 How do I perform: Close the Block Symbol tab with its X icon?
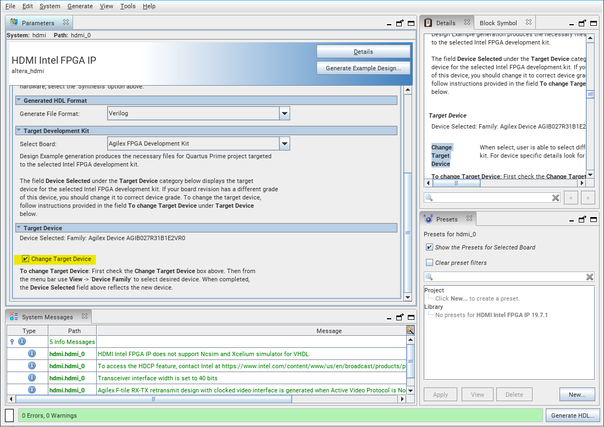point(529,22)
